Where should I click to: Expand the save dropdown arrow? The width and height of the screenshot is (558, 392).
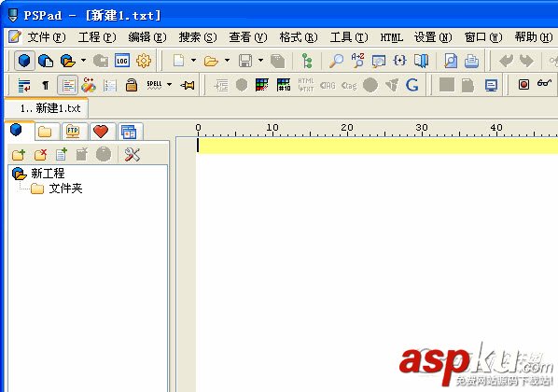(x=261, y=61)
